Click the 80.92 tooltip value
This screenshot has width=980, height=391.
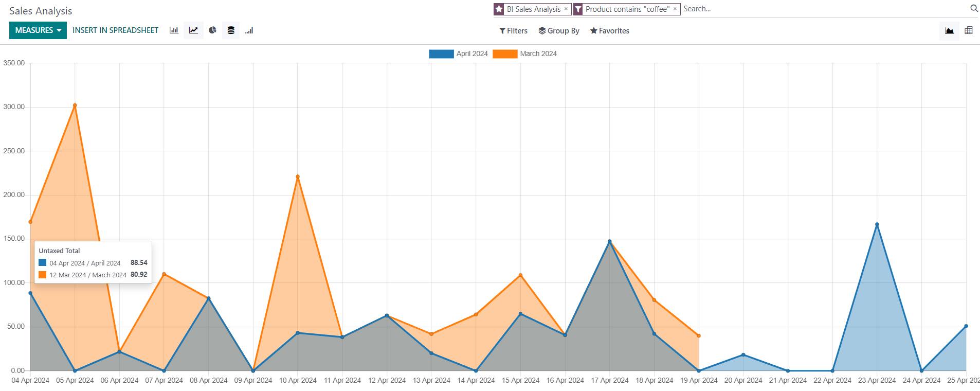coord(139,274)
